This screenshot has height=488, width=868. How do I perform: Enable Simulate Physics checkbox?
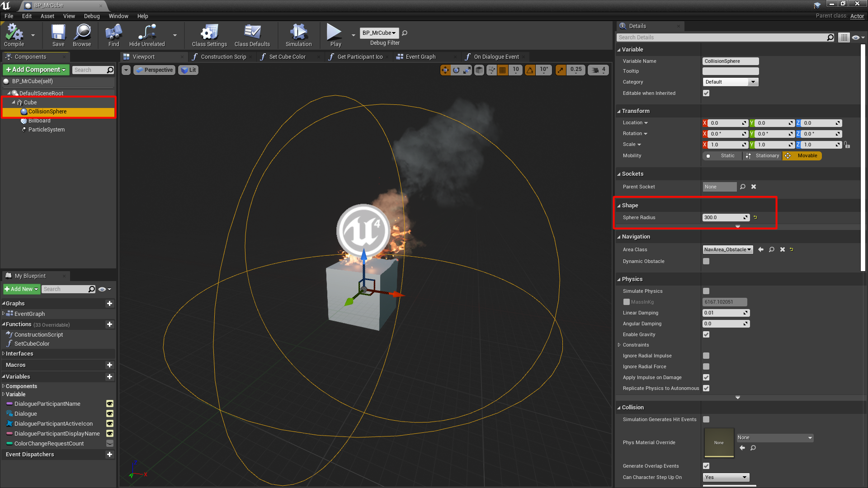(x=706, y=291)
